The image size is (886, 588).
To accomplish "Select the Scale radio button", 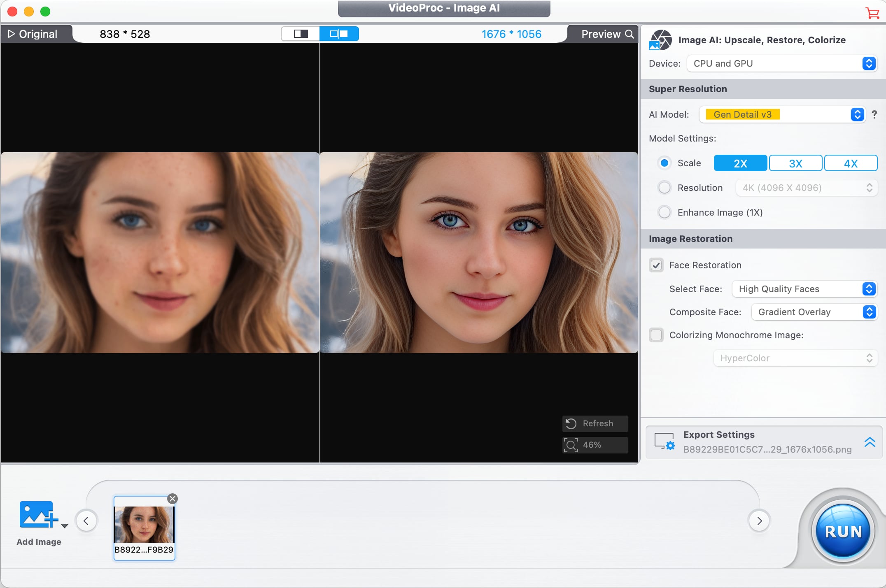I will (664, 163).
